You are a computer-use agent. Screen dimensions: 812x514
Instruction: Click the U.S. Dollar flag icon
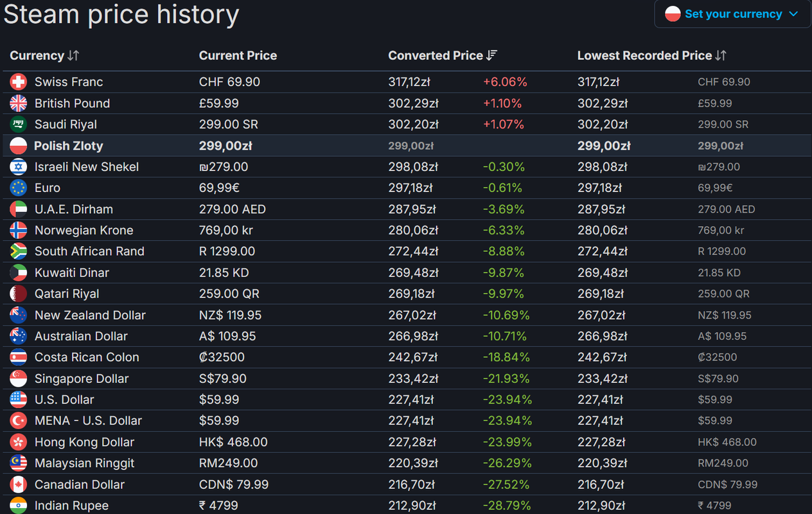click(x=19, y=400)
